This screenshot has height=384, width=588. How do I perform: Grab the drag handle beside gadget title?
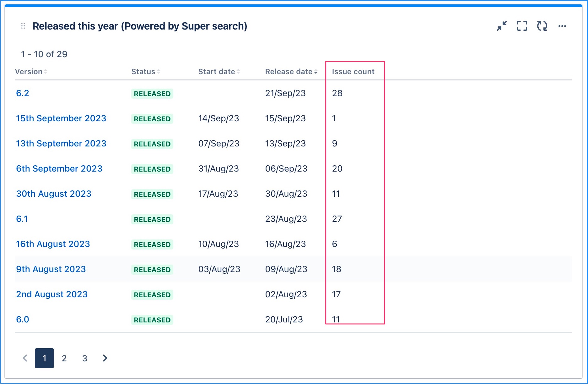[23, 26]
